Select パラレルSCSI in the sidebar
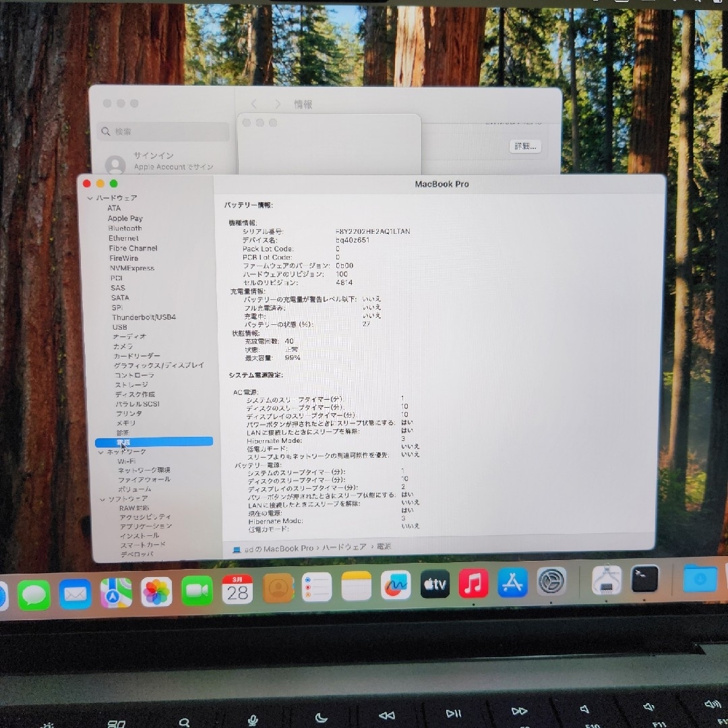The height and width of the screenshot is (728, 728). point(138,404)
